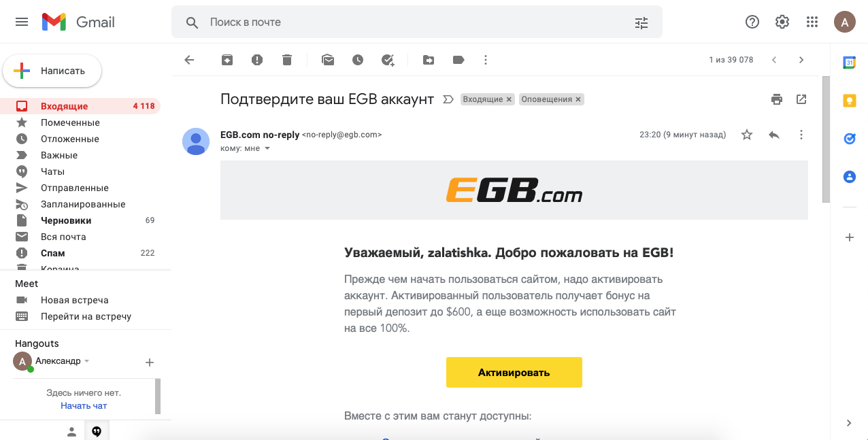Snooze the email with the clock icon
The height and width of the screenshot is (440, 868).
pyautogui.click(x=358, y=60)
